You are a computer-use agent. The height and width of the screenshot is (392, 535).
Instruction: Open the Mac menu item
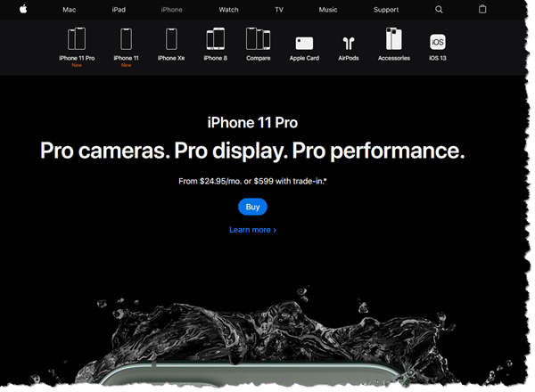click(x=70, y=9)
